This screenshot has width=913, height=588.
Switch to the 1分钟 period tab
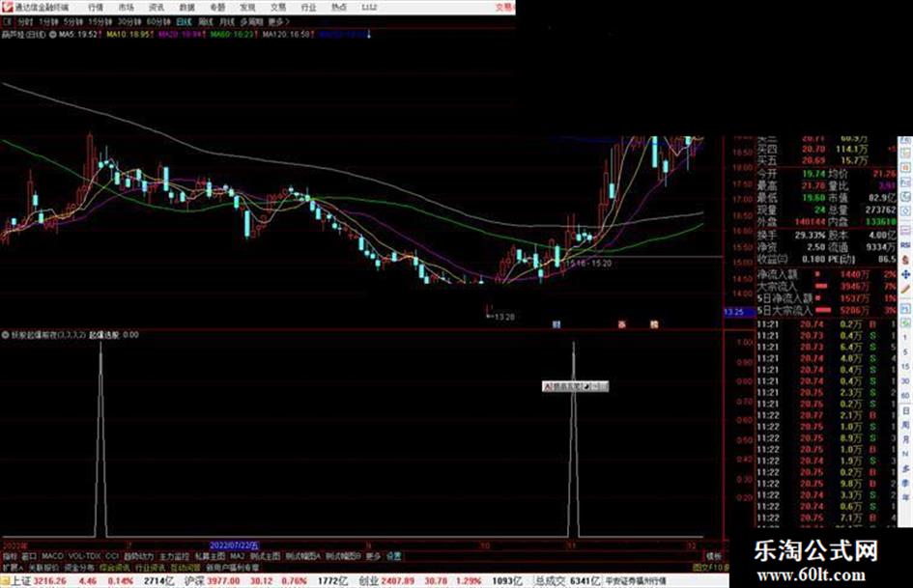coord(48,22)
